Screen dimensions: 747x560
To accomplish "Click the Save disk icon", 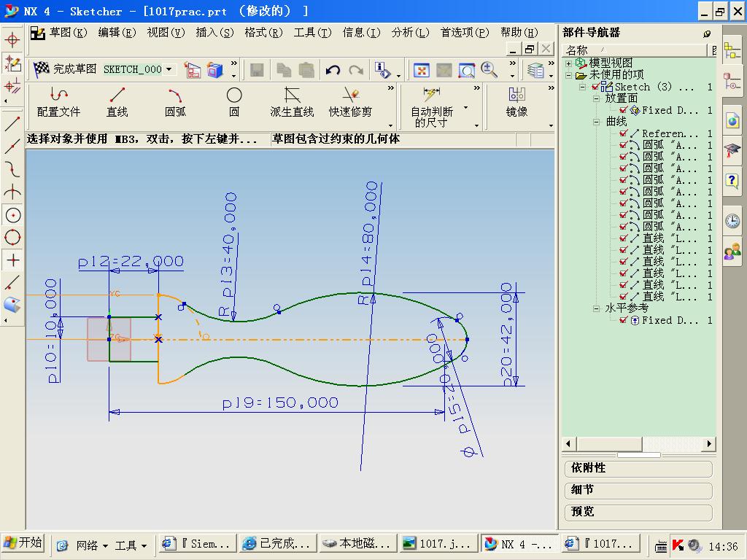I will pyautogui.click(x=257, y=71).
